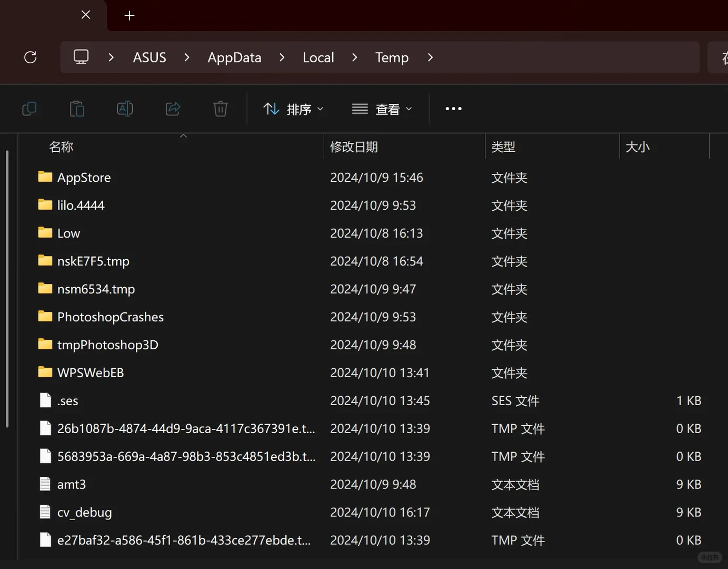Click the vertical scrollbar on the left pane
The width and height of the screenshot is (728, 569).
click(x=7, y=289)
